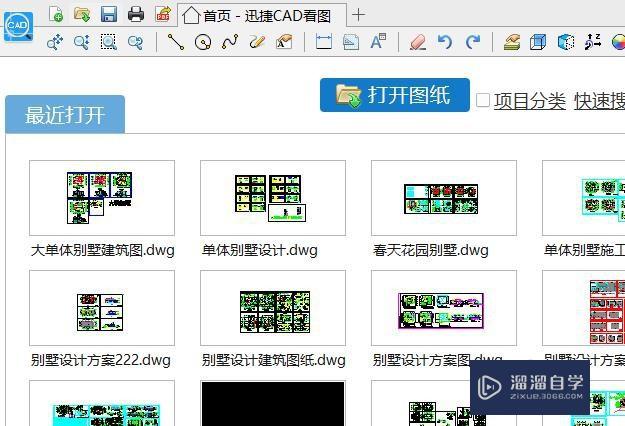This screenshot has height=426, width=625.
Task: Add a new tab with plus button
Action: point(358,15)
